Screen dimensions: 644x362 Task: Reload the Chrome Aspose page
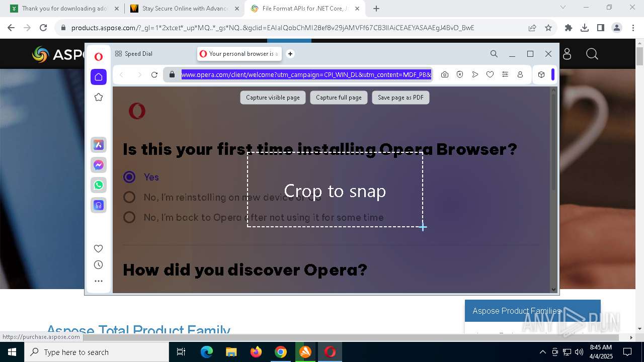point(43,28)
